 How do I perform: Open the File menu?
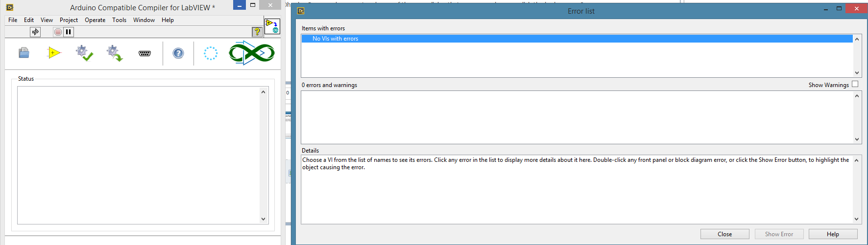click(13, 20)
